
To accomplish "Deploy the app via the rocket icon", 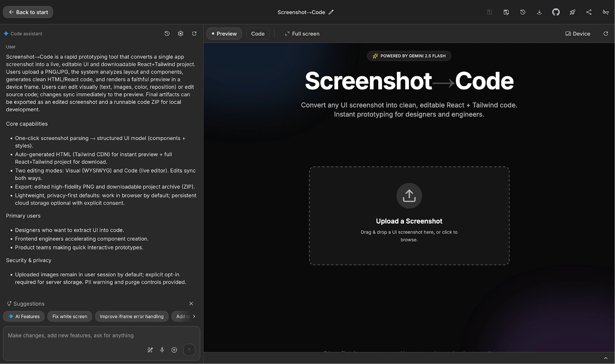I will pyautogui.click(x=572, y=12).
